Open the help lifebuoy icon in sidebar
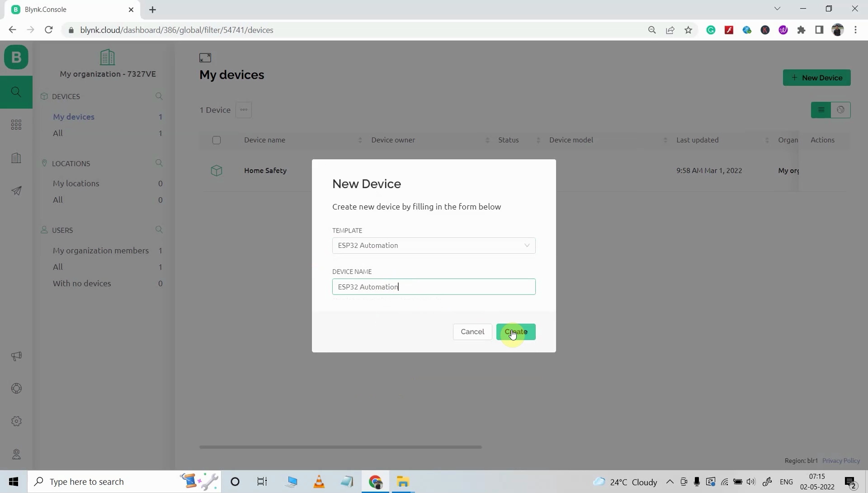The width and height of the screenshot is (868, 493). [x=16, y=389]
